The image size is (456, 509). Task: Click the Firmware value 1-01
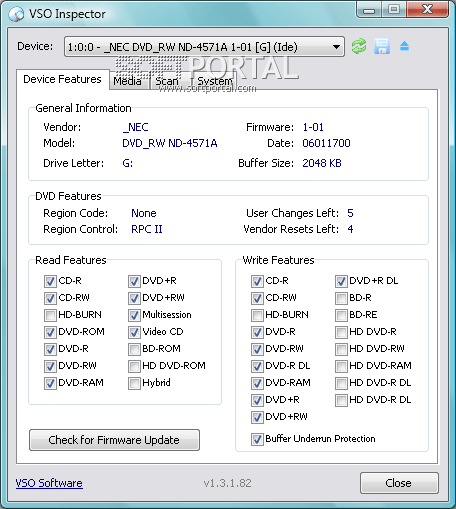pos(313,127)
